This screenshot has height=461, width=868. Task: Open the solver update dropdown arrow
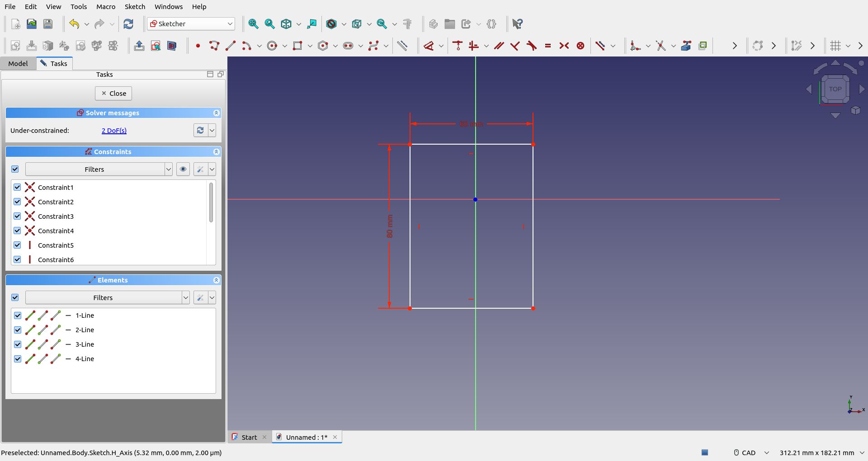coord(212,130)
